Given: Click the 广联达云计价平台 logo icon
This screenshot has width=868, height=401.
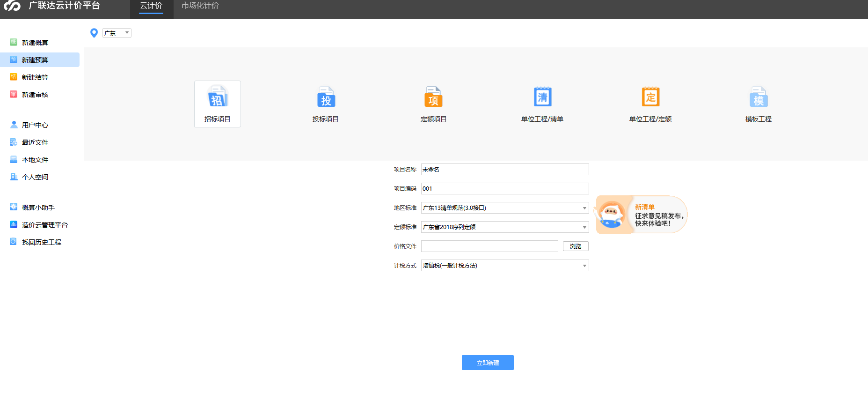Looking at the screenshot, I should (12, 6).
